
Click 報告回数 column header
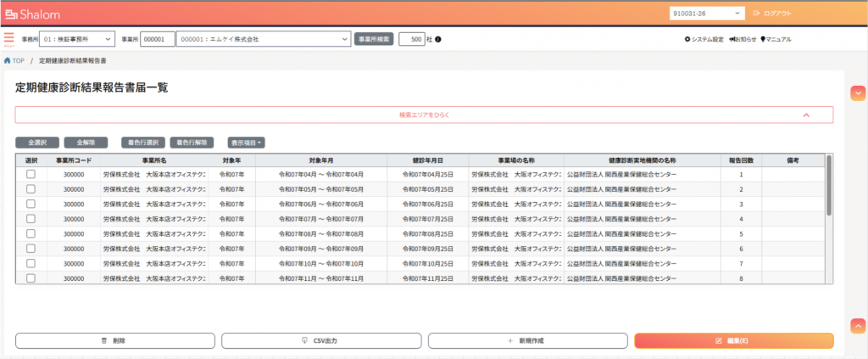741,160
